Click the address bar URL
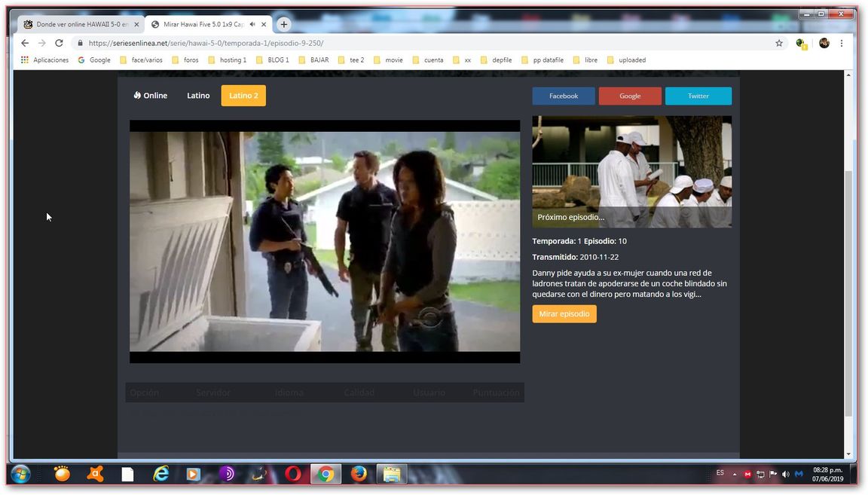Viewport: 868px width, 495px height. pos(206,43)
